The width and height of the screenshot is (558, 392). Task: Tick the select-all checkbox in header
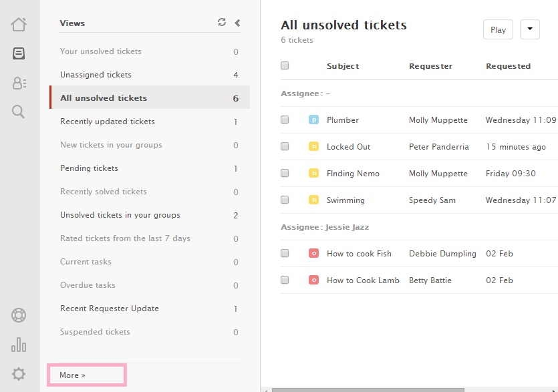[285, 65]
